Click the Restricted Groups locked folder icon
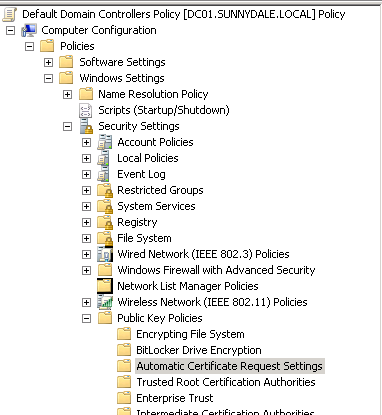This screenshot has height=415, width=382. pos(105,190)
